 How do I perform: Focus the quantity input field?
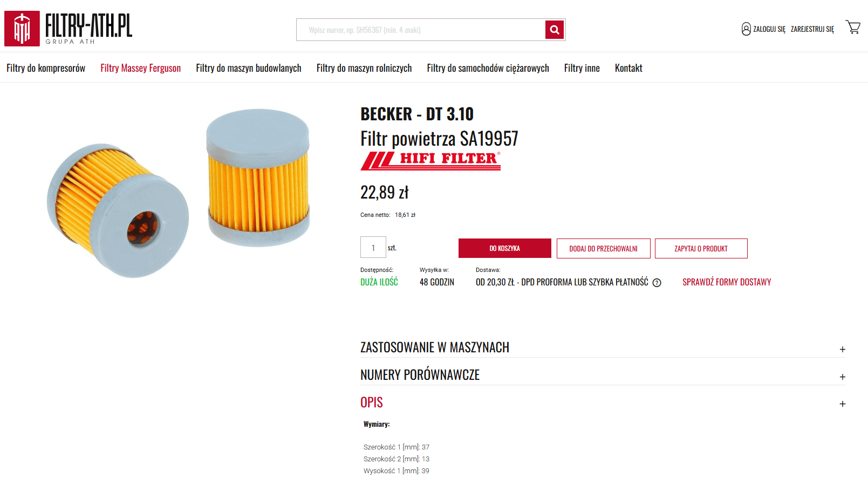pyautogui.click(x=373, y=247)
